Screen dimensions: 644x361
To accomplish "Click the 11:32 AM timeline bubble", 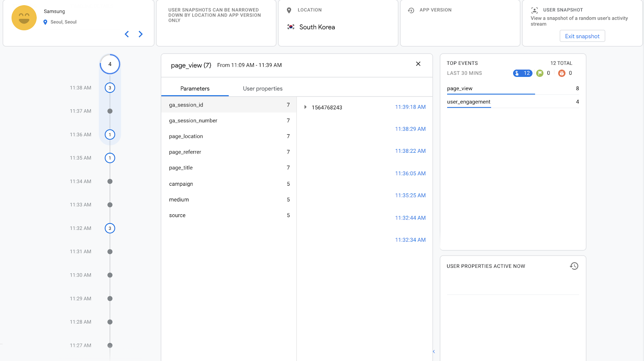I will click(110, 228).
